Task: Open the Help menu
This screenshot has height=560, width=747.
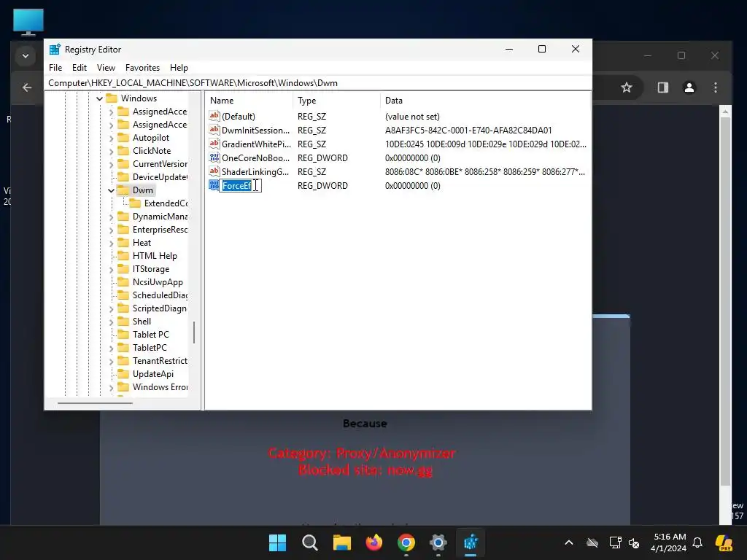Action: (x=179, y=68)
